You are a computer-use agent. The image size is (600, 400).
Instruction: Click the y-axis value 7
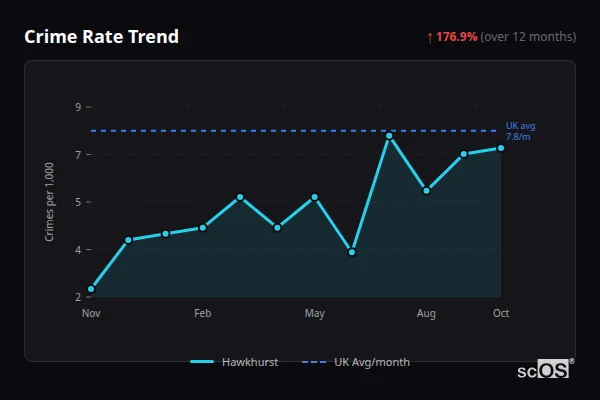point(78,155)
